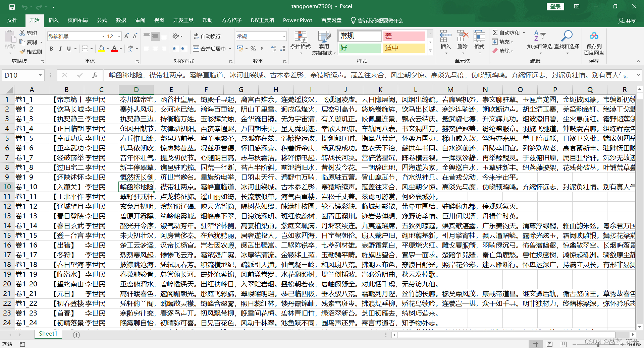Click the comma style icon

click(262, 49)
